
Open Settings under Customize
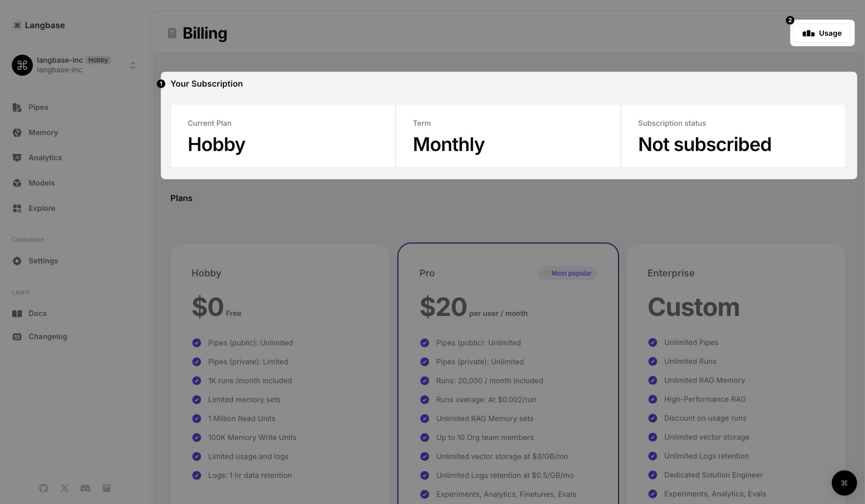point(43,261)
